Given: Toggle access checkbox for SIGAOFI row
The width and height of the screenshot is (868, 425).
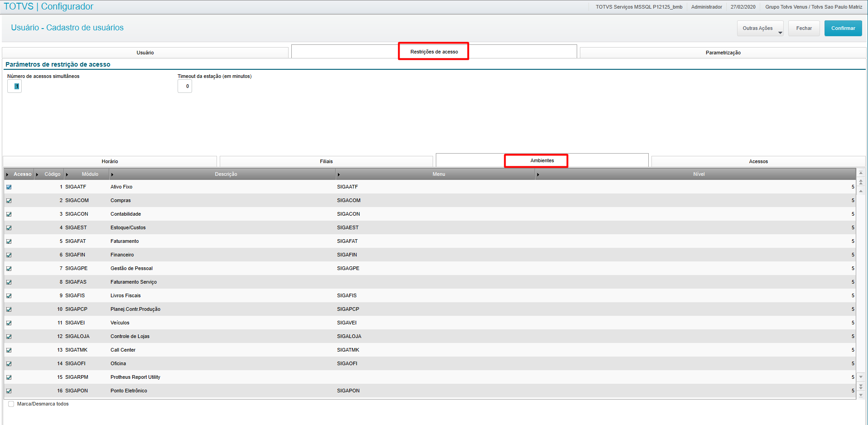Looking at the screenshot, I should [x=9, y=364].
